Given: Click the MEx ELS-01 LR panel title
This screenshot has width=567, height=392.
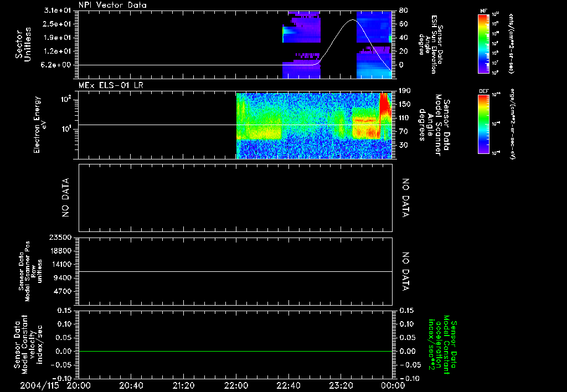Looking at the screenshot, I should click(111, 85).
